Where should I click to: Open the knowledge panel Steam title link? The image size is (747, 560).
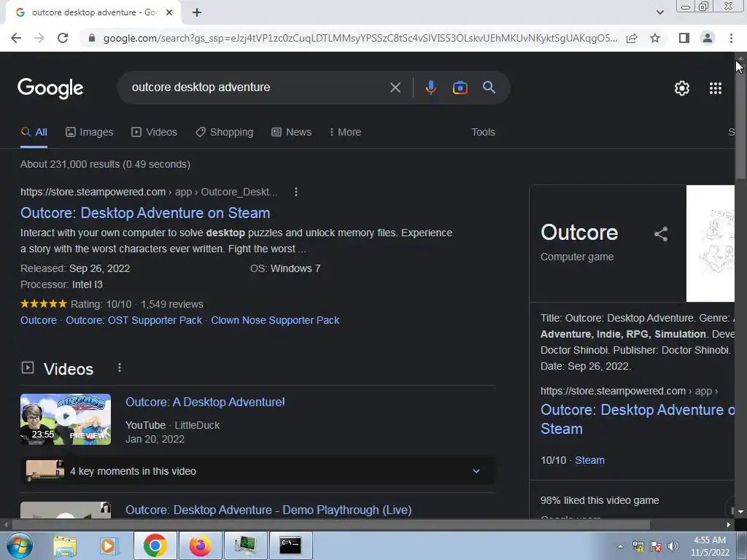tap(637, 419)
